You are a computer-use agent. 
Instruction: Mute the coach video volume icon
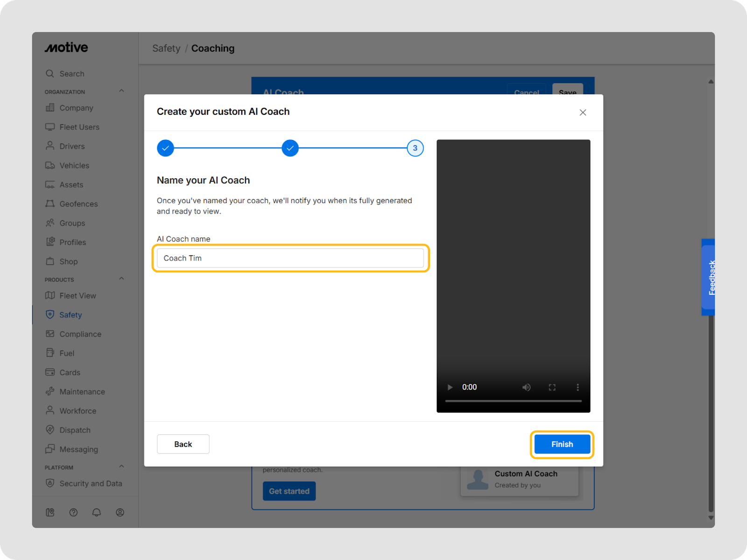tap(526, 387)
